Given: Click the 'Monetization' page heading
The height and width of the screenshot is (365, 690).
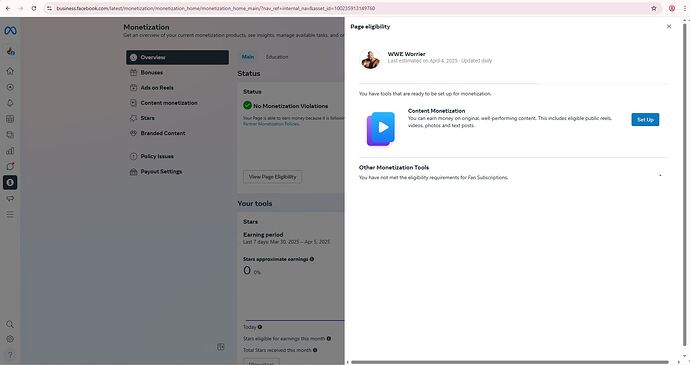Looking at the screenshot, I should coord(146,27).
